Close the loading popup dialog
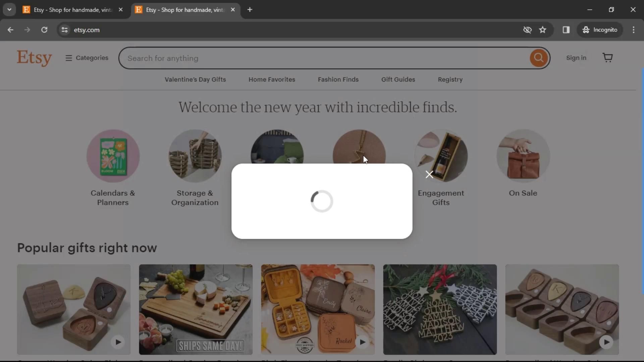This screenshot has width=644, height=362. (429, 174)
